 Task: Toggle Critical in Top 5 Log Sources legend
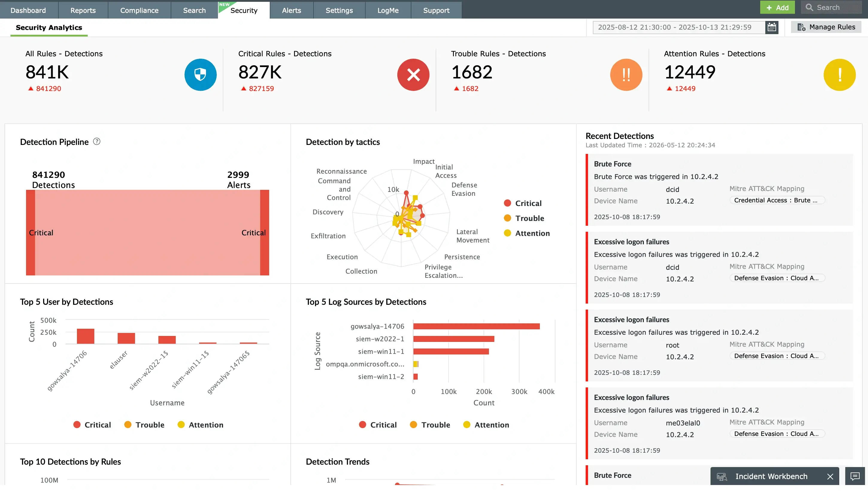click(378, 425)
